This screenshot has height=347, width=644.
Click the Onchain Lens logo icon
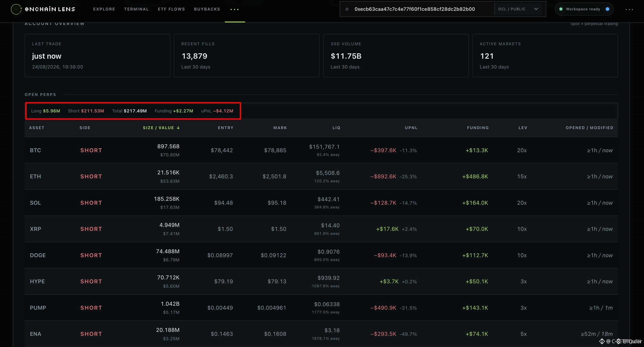(x=16, y=9)
